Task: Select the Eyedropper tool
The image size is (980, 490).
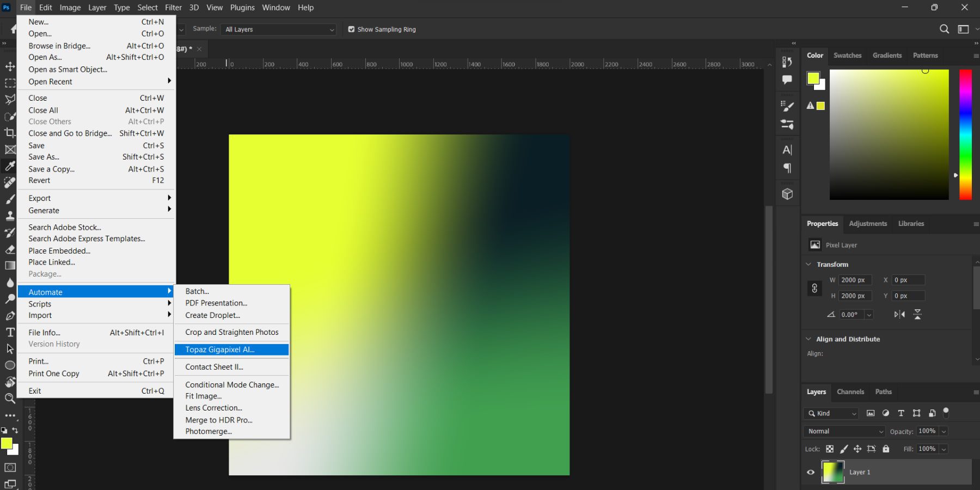Action: [x=9, y=166]
